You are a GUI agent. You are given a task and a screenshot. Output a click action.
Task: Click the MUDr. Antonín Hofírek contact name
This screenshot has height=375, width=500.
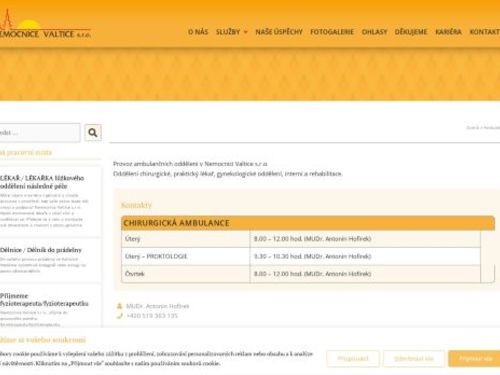click(158, 306)
